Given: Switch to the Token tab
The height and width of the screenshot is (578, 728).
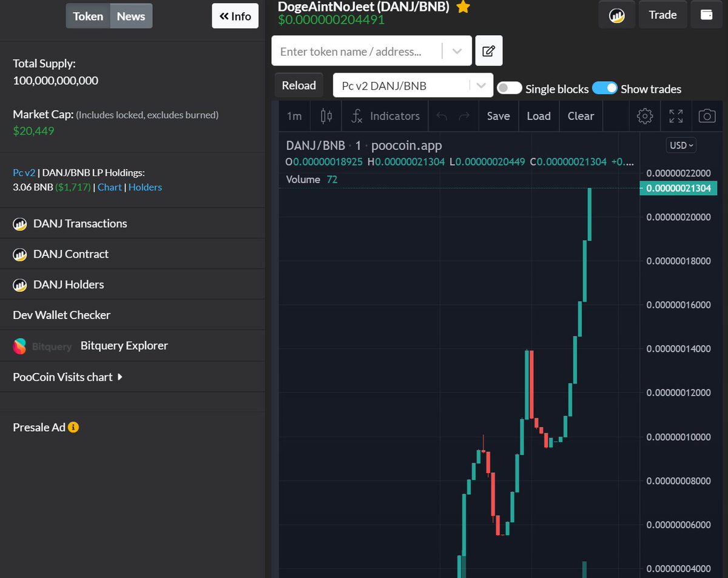Looking at the screenshot, I should 88,16.
